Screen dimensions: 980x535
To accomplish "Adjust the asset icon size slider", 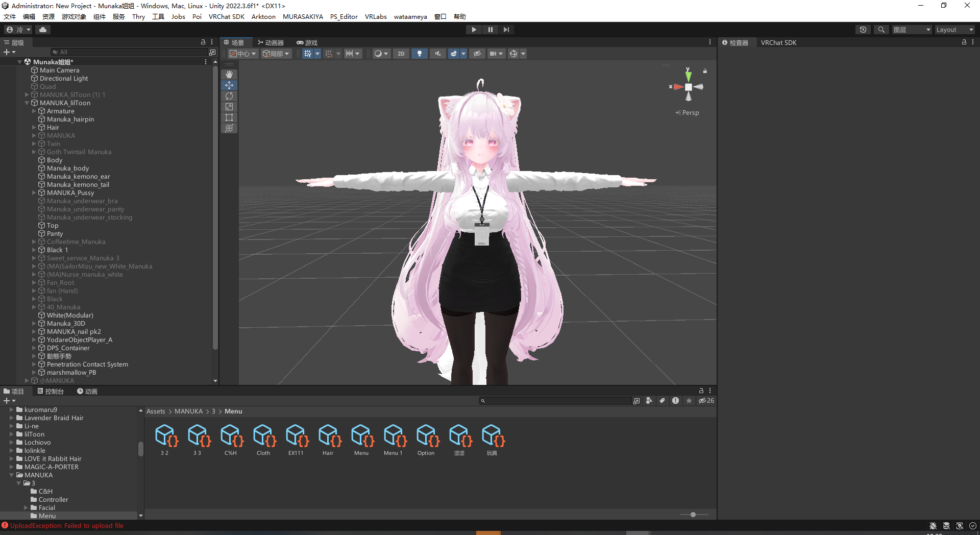I will pos(694,515).
